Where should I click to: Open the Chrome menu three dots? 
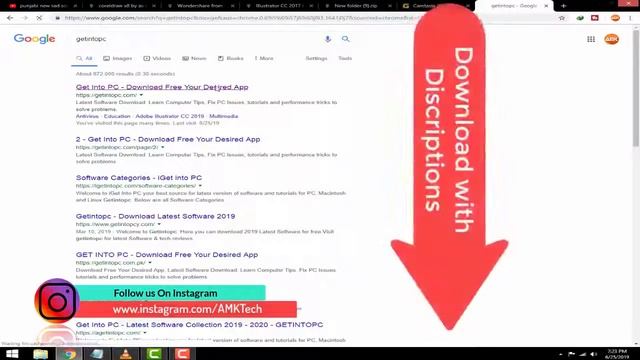tap(631, 18)
